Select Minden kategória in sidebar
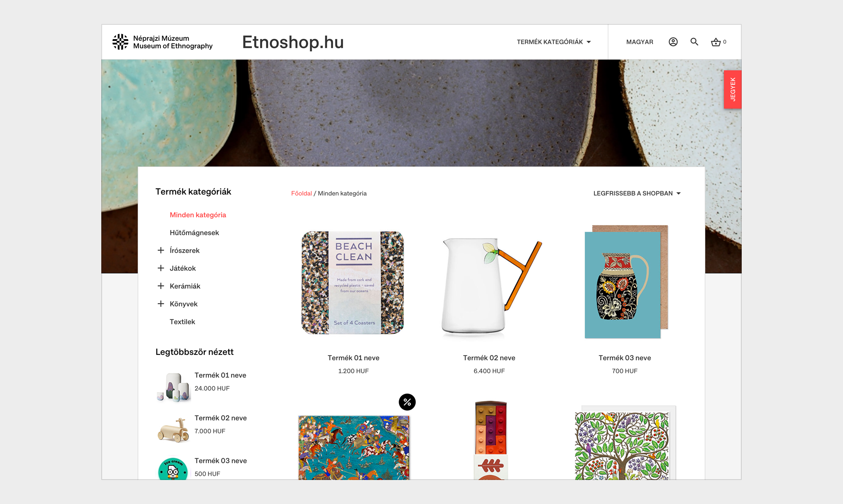 coord(198,215)
